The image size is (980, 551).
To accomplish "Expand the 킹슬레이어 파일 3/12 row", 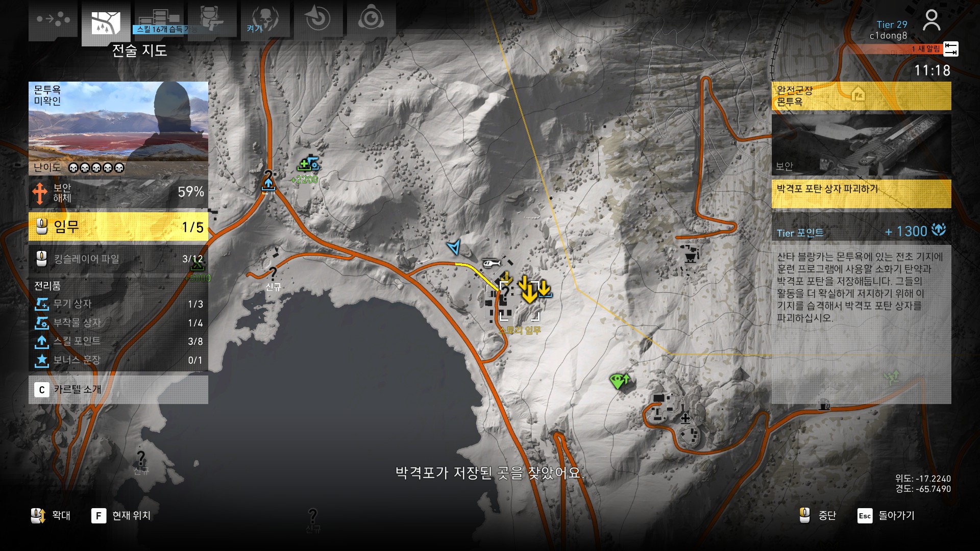I will point(118,259).
